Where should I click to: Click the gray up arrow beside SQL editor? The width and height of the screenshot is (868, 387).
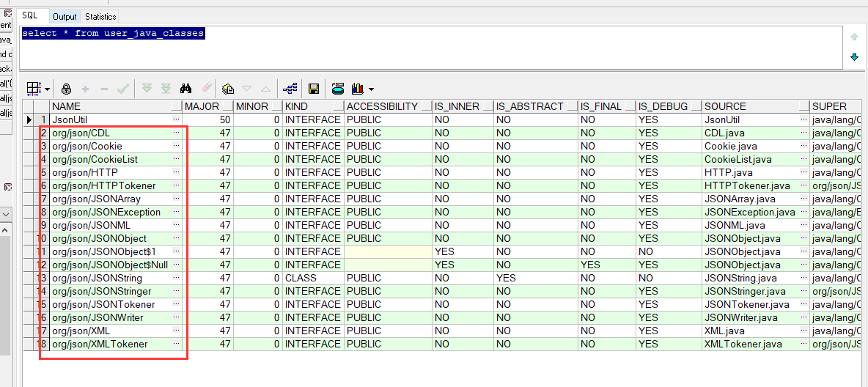(854, 37)
